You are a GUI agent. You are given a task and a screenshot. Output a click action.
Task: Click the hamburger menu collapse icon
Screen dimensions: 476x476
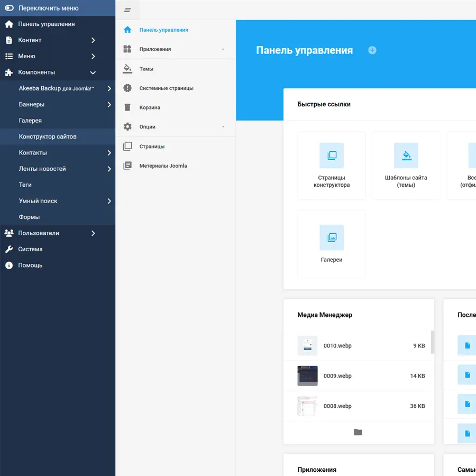click(x=127, y=10)
